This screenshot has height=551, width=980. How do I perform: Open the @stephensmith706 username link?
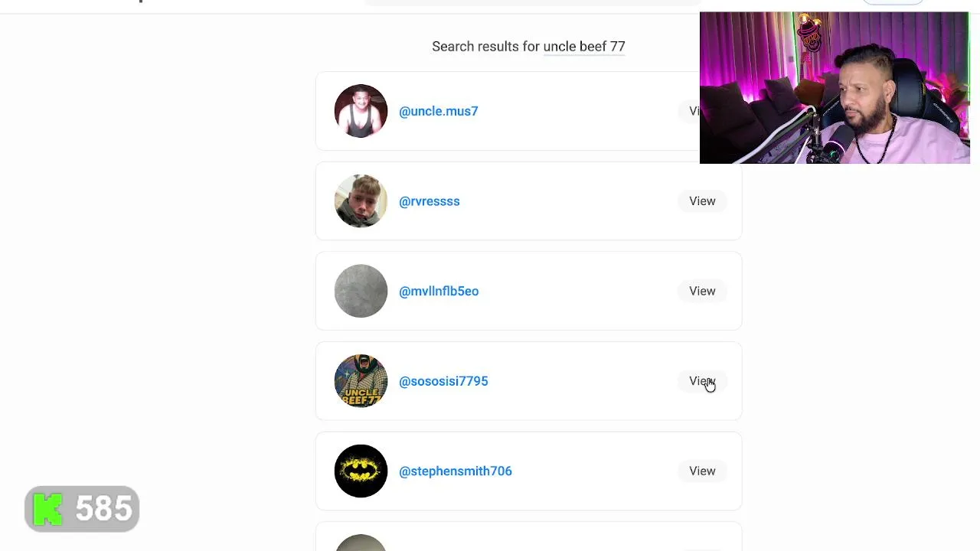click(x=455, y=471)
